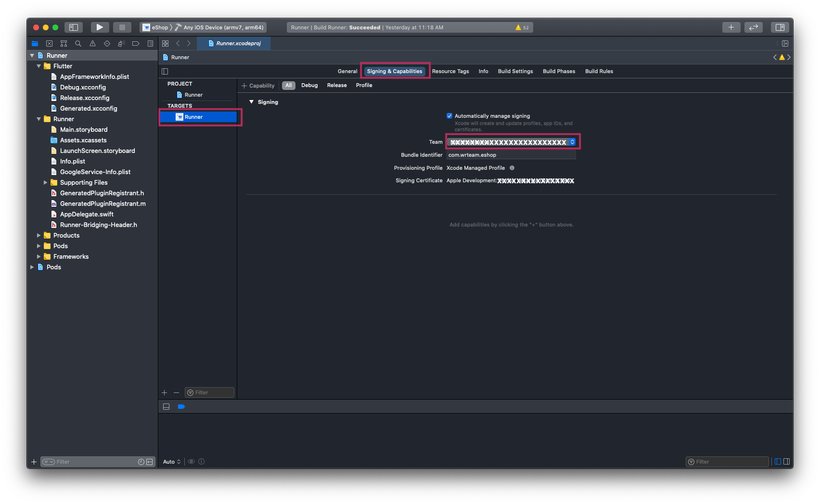Click the add editor split icon

(x=785, y=43)
